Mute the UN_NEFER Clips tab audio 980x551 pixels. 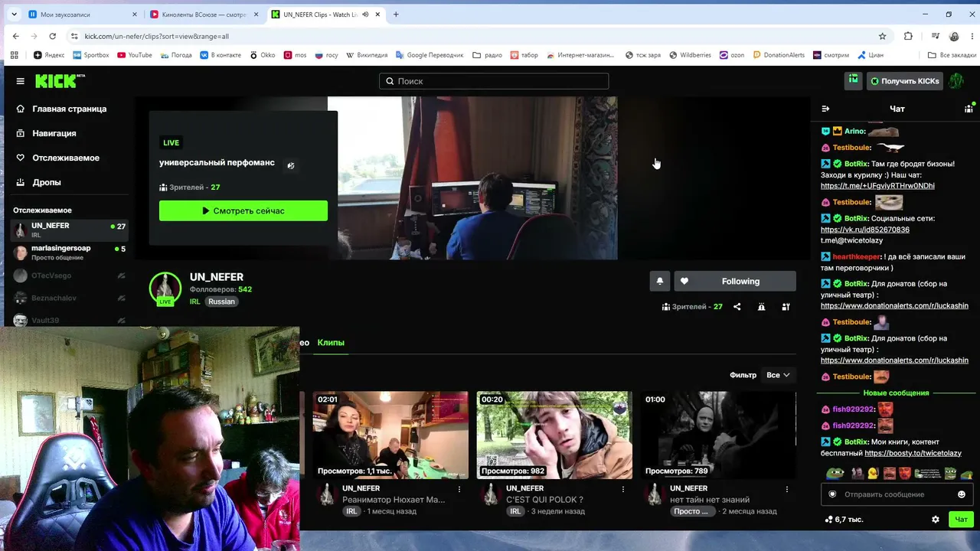click(365, 15)
